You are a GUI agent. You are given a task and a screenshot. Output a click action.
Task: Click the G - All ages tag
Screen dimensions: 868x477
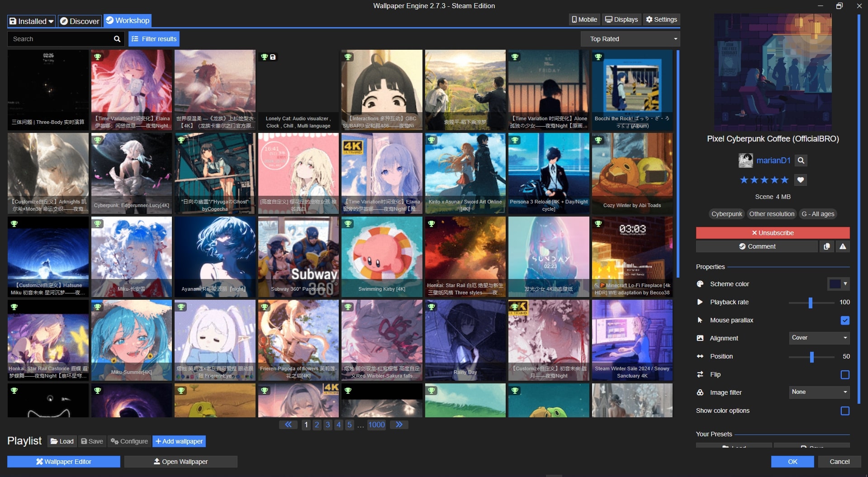tap(818, 214)
